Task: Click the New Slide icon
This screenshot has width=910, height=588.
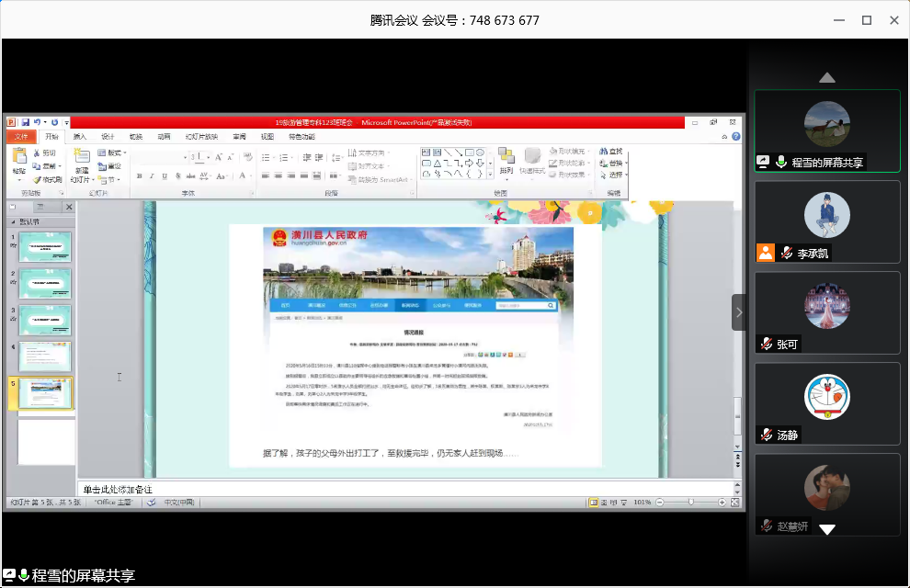Action: pos(82,158)
